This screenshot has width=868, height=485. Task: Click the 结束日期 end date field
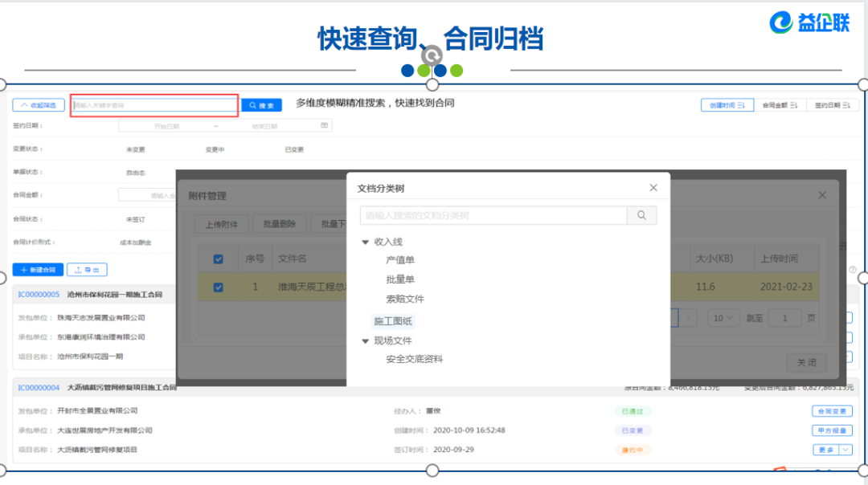(x=264, y=126)
